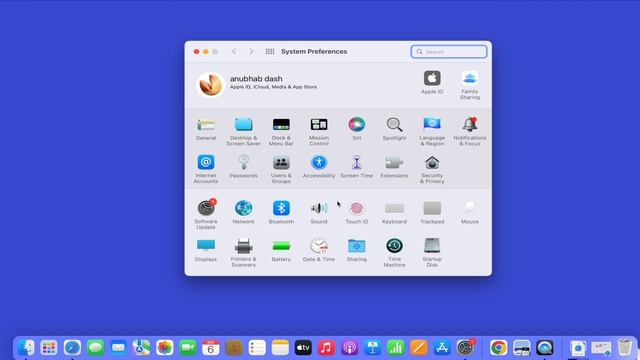The image size is (640, 360).
Task: Open Spotlight preferences
Action: 394,129
